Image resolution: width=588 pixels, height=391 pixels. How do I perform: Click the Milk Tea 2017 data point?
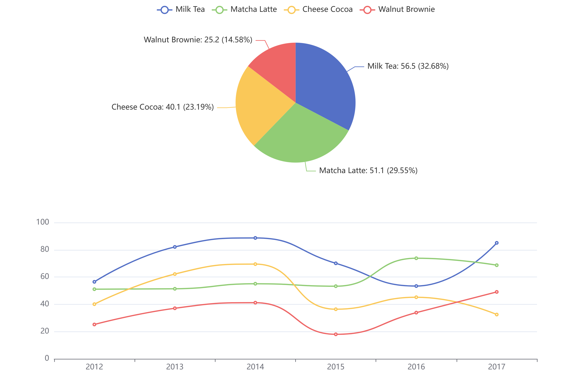[496, 243]
